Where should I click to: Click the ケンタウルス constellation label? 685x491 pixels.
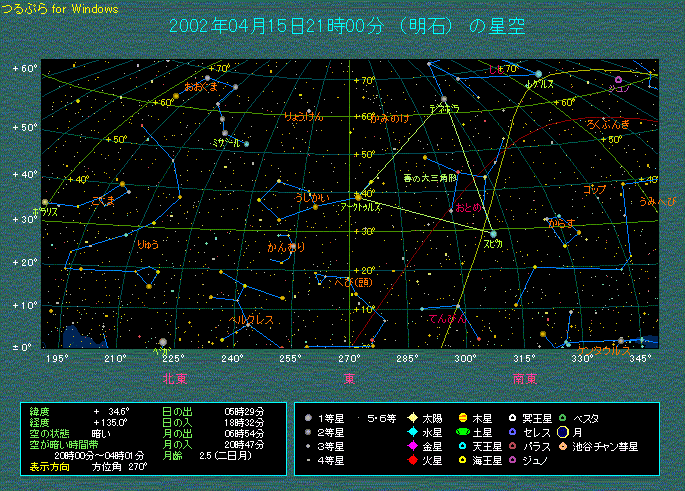click(604, 350)
